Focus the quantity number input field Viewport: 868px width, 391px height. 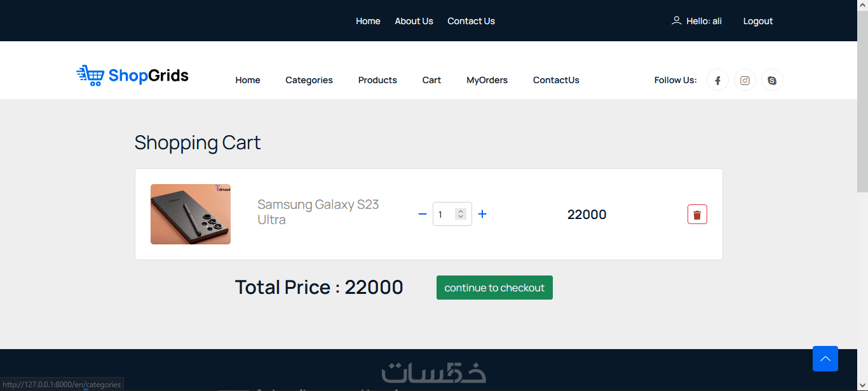click(445, 215)
